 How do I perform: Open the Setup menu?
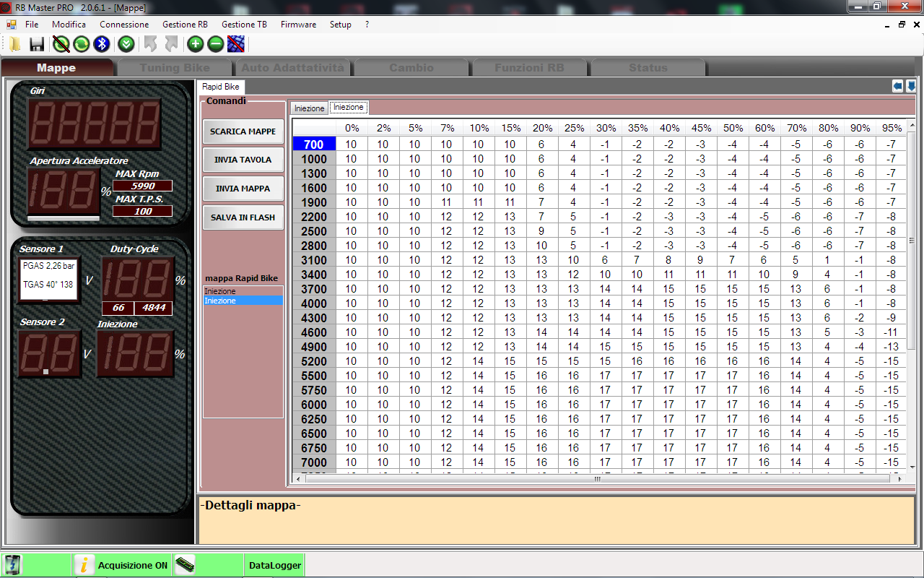[340, 24]
